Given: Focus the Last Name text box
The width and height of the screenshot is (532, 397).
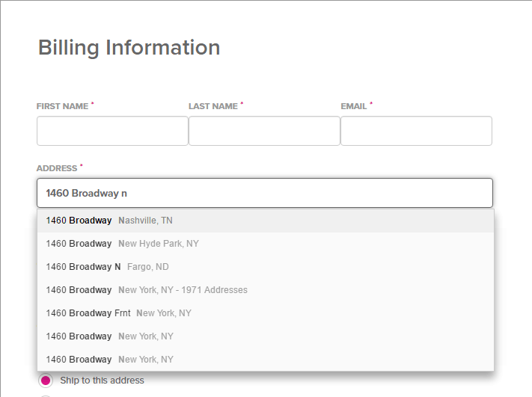Looking at the screenshot, I should click(264, 131).
